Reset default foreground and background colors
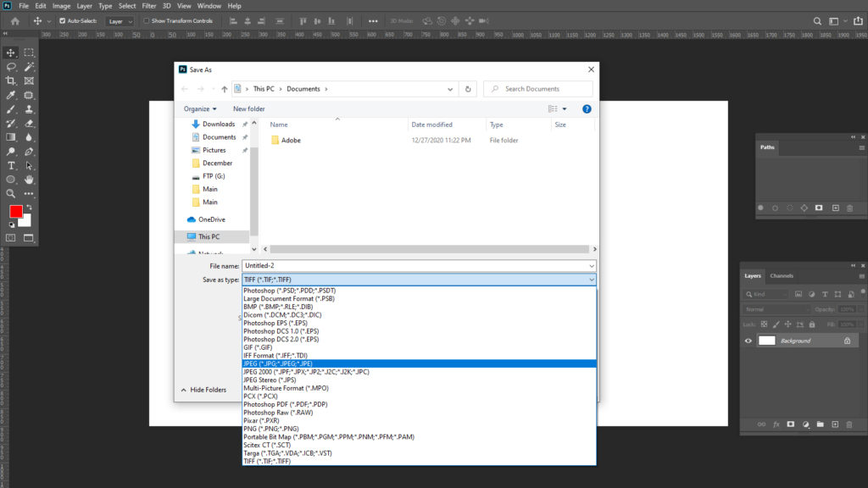 tap(12, 225)
